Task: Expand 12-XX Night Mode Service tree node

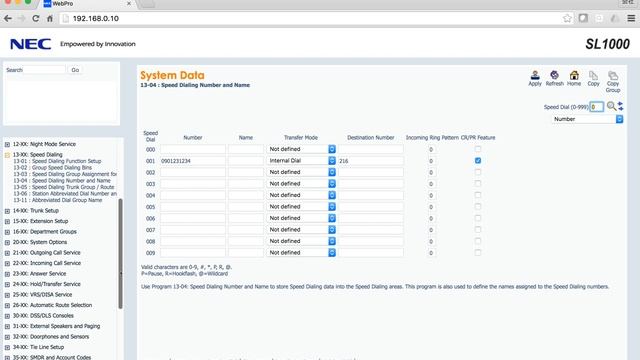Action: coord(7,144)
